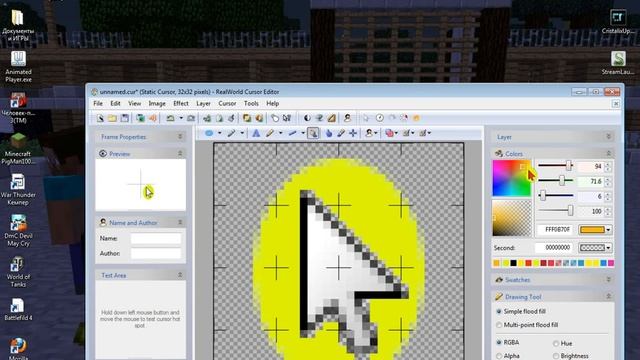Expand the Layer panel
This screenshot has height=360, width=640.
click(x=609, y=137)
